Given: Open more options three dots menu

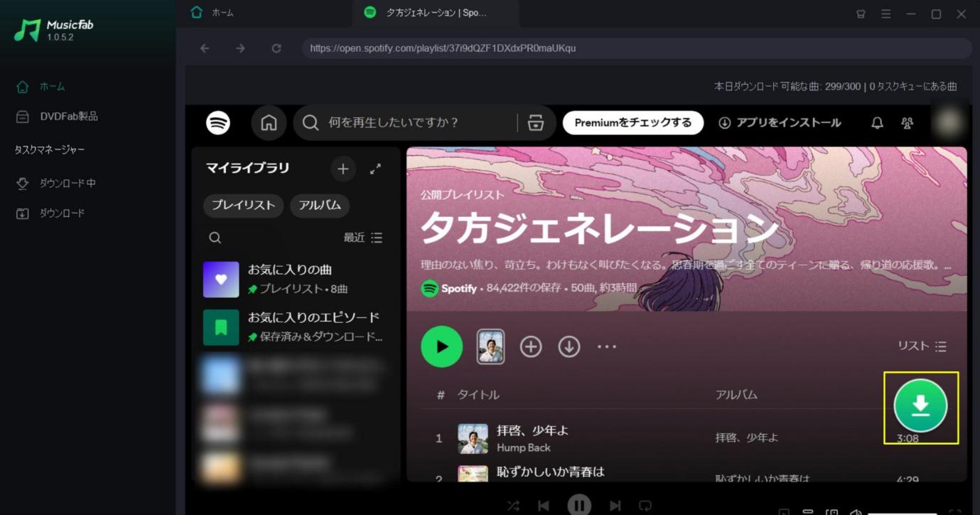Looking at the screenshot, I should pos(607,346).
